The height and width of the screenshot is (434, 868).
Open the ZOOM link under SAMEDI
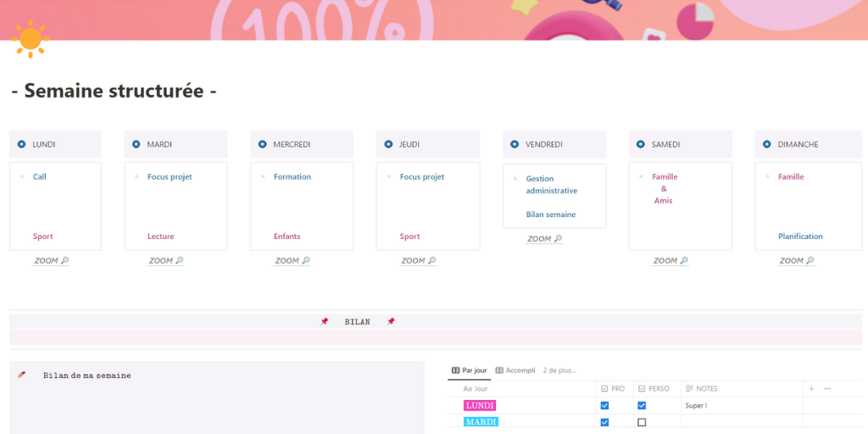[x=670, y=261]
